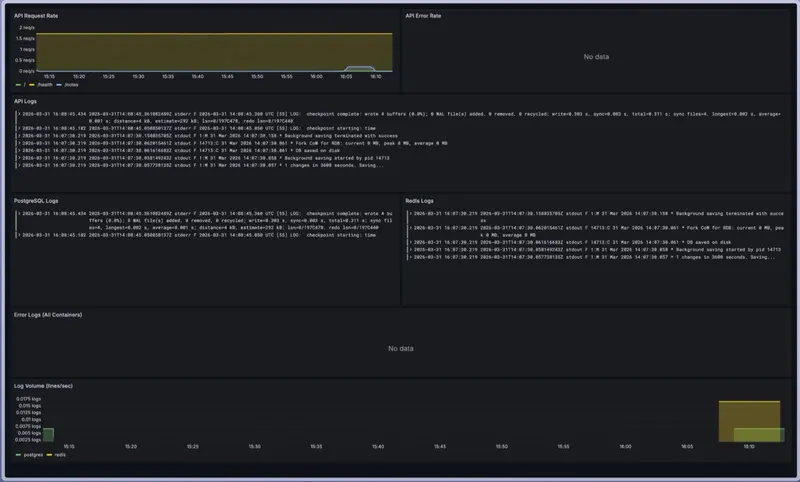Expand Redis Logs '1 changes in 3600 seconds' chevron
Screen dimensions: 800x482
pyautogui.click(x=411, y=257)
